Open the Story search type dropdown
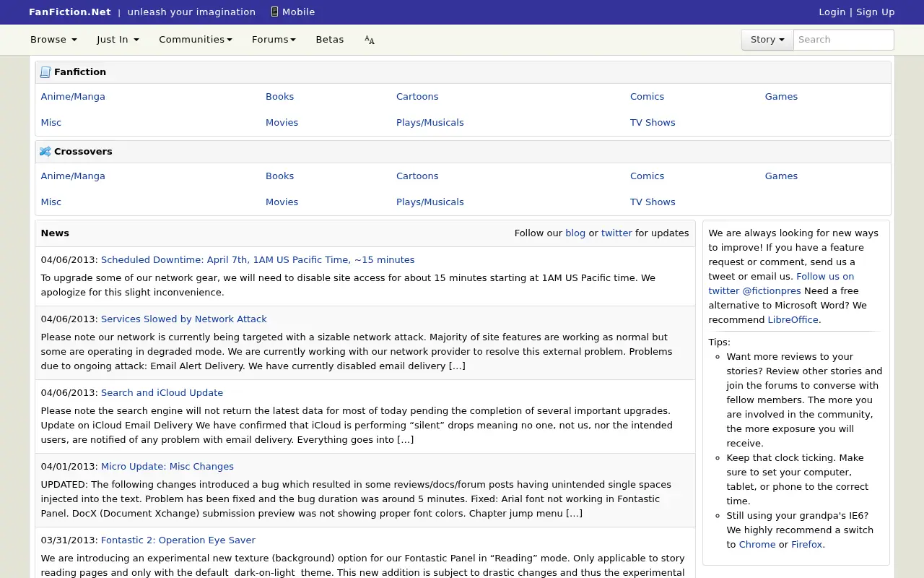 tap(767, 40)
